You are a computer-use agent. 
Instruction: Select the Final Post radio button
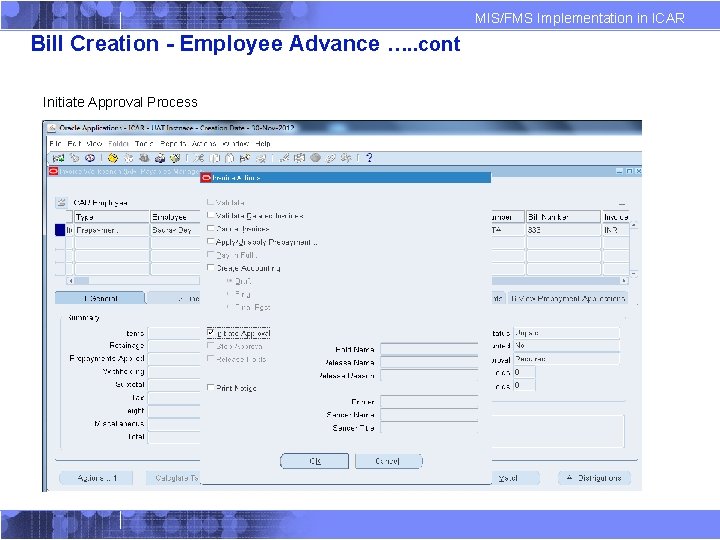(230, 306)
